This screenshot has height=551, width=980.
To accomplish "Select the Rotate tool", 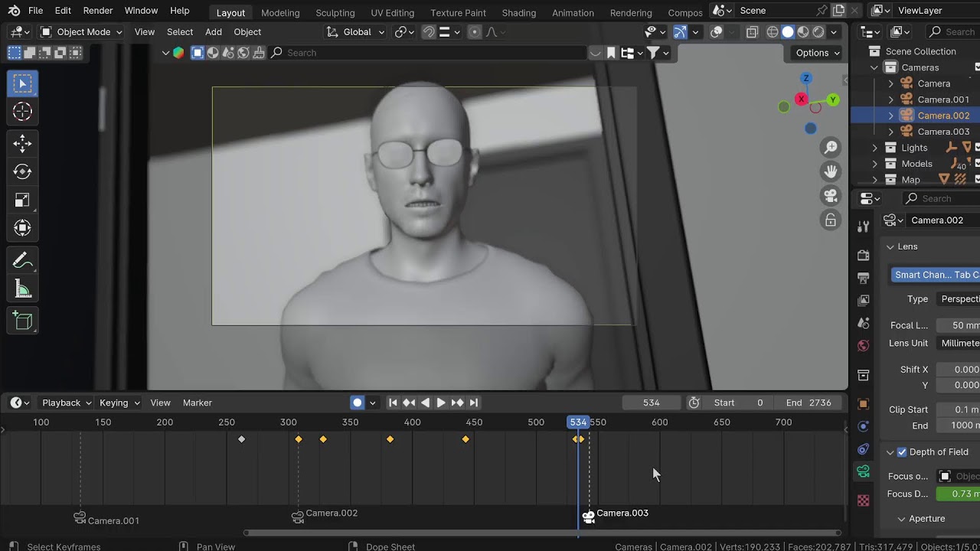I will [x=22, y=171].
